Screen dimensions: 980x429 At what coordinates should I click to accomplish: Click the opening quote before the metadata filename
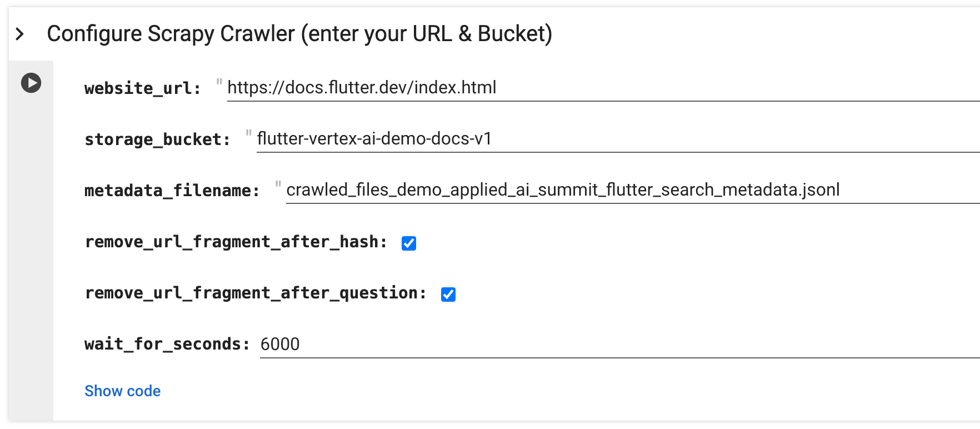tap(278, 186)
